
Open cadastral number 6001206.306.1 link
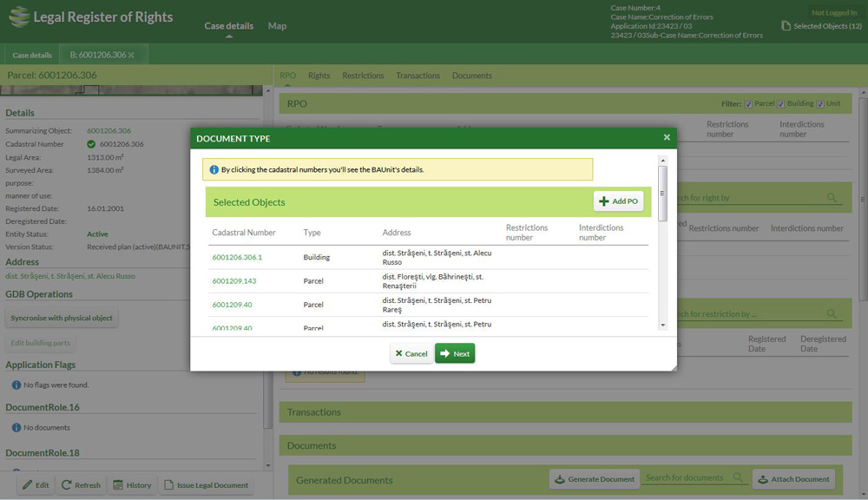tap(237, 257)
